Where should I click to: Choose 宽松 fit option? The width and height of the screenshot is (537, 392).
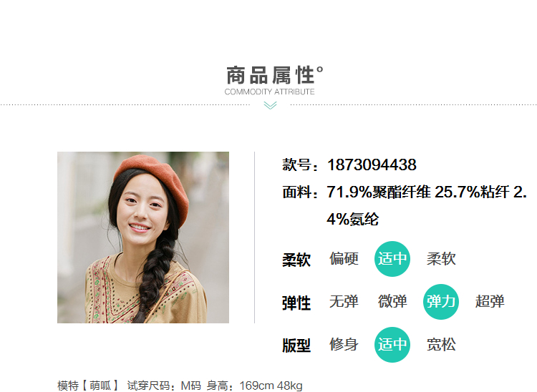point(441,345)
